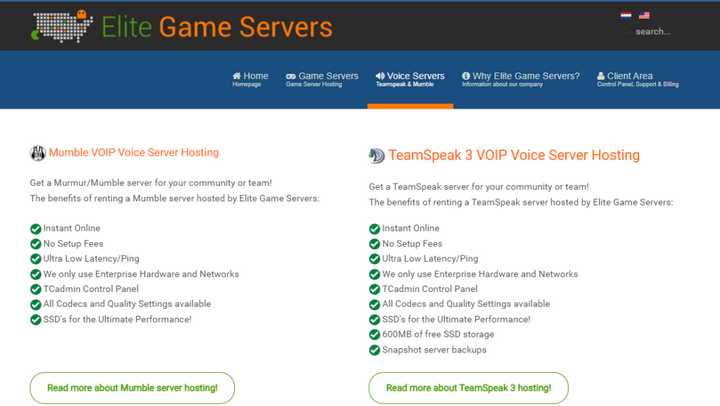The width and height of the screenshot is (720, 406).
Task: Select the United States flag icon
Action: point(644,15)
